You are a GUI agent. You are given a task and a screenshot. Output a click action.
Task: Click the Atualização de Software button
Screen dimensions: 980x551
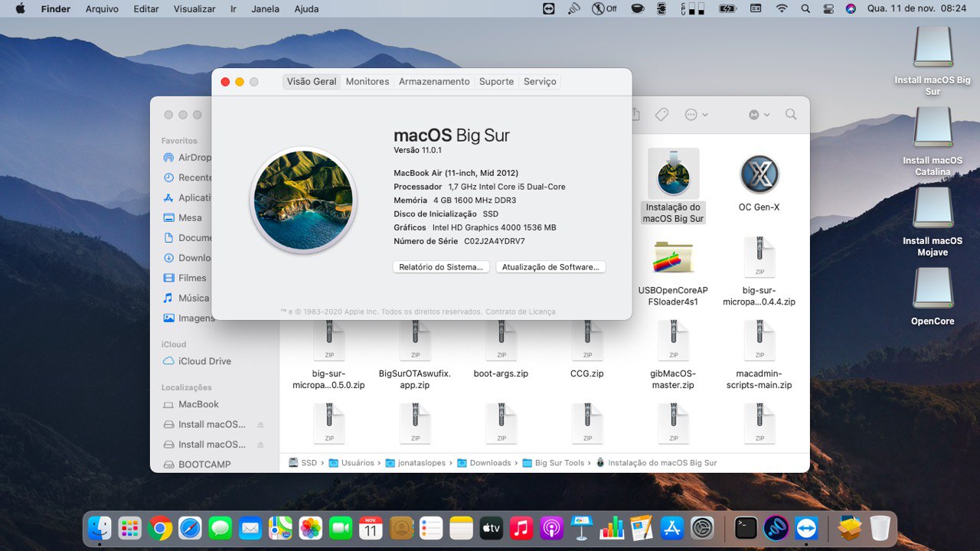pos(550,267)
